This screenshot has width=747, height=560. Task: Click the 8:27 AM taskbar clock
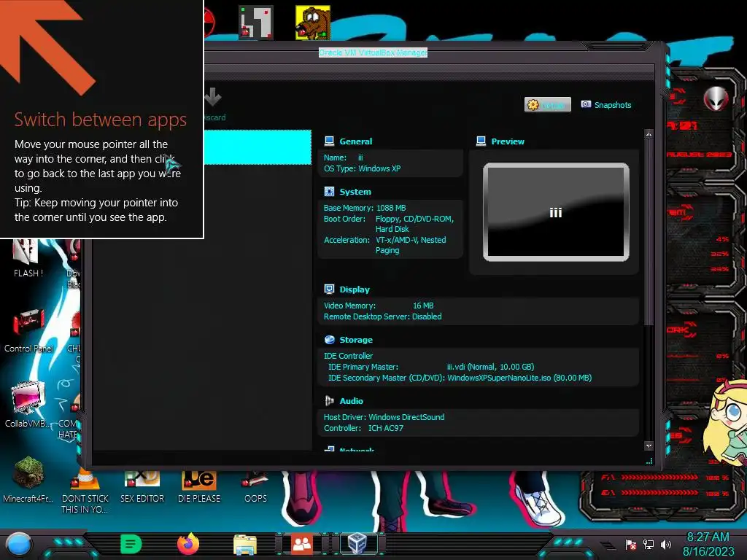tap(708, 537)
